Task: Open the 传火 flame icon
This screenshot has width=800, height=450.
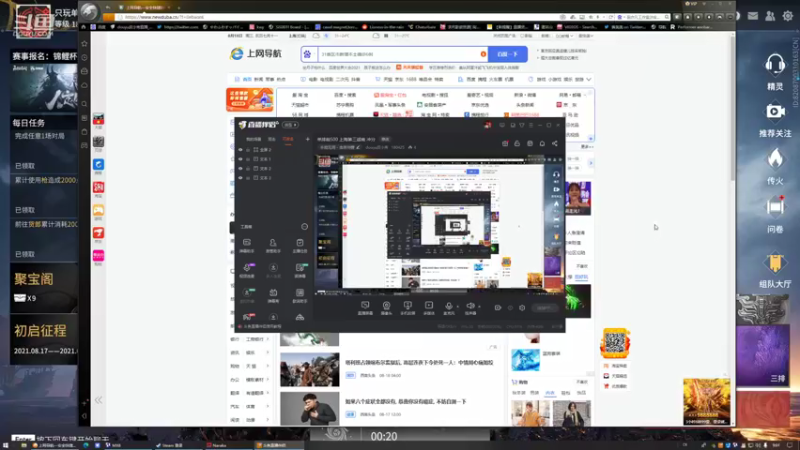Action: pos(775,159)
